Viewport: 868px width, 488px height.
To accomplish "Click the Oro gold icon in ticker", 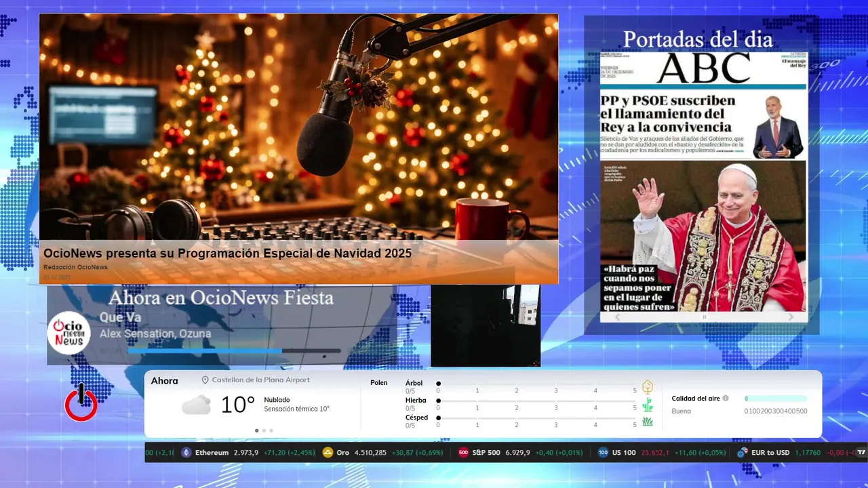I will [x=328, y=453].
